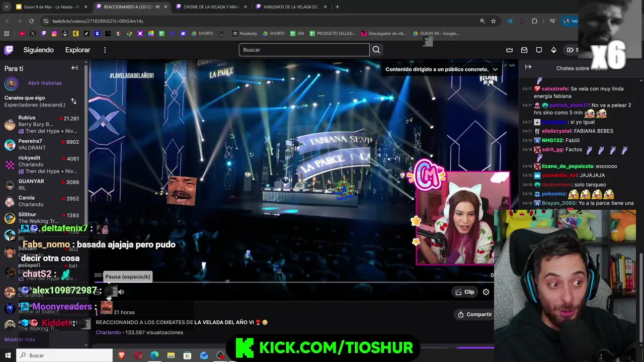Screen dimensions: 644x362
Task: Expand the Contenido dirigido a un público concreto notice
Action: pos(495,69)
